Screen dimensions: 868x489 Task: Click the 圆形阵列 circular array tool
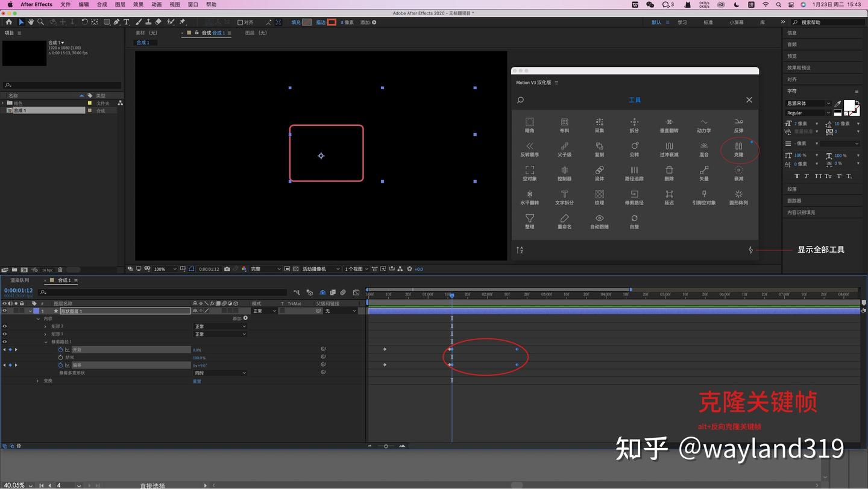[738, 197]
